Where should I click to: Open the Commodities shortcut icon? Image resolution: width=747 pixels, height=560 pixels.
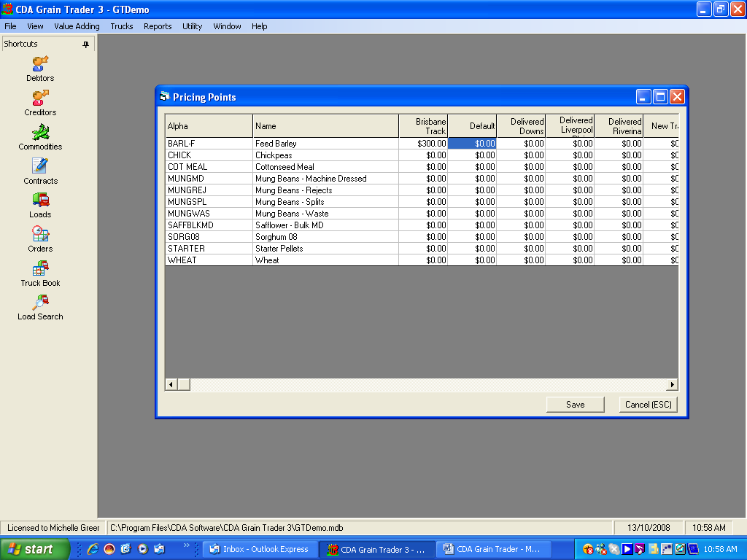pos(40,133)
